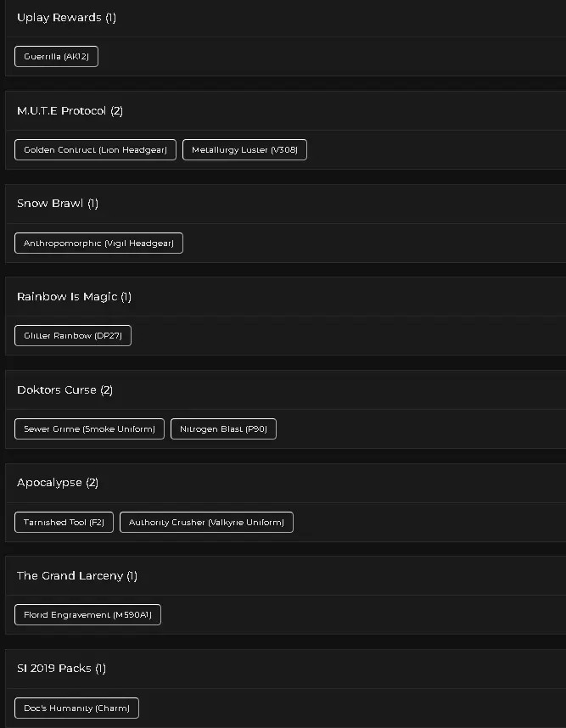Viewport: 566px width, 728px height.
Task: Open Tarnished Tool (F2) item
Action: click(64, 523)
